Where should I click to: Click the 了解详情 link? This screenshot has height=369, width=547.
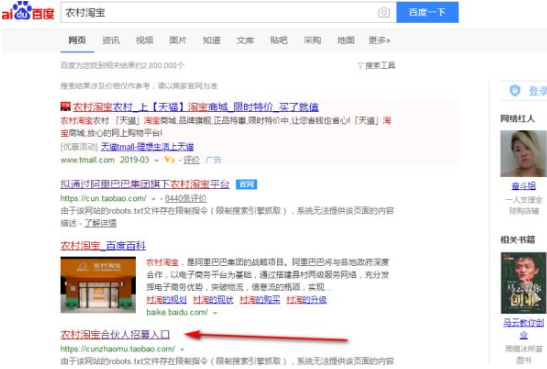click(100, 223)
